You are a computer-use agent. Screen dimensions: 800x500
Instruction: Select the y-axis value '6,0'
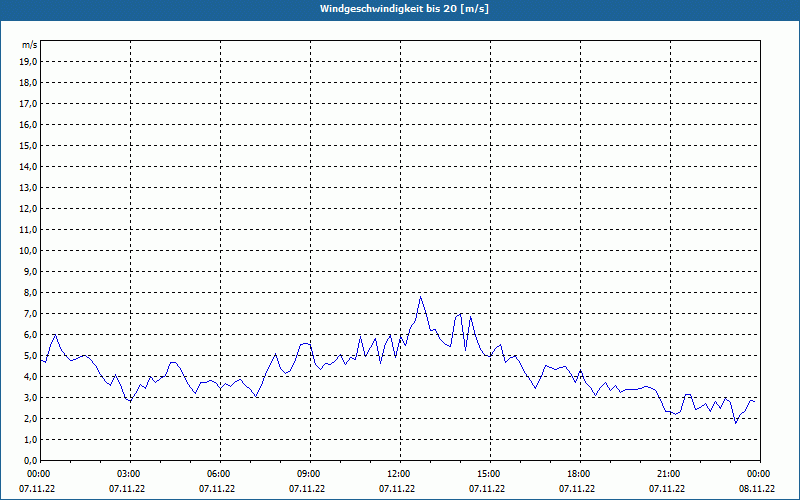[31, 335]
